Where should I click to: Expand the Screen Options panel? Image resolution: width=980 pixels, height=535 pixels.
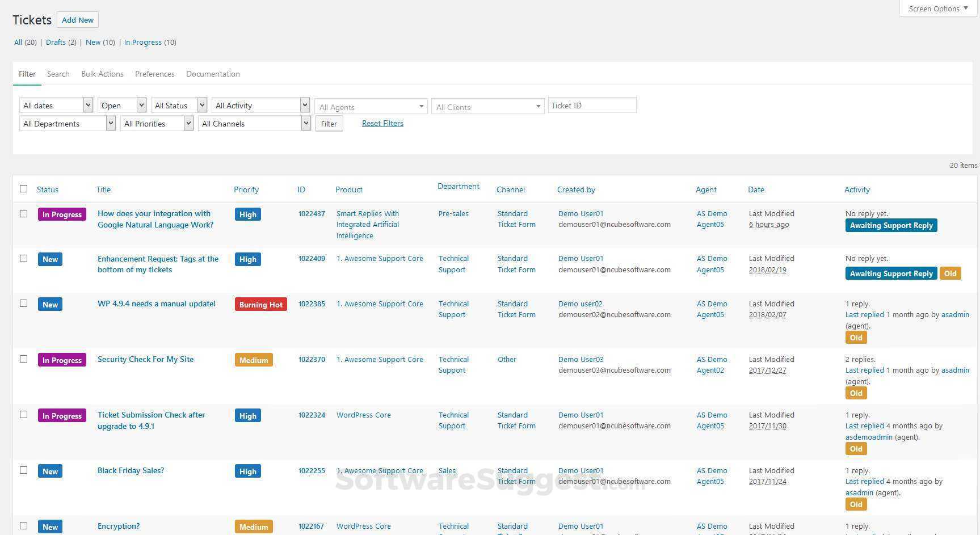pyautogui.click(x=938, y=9)
